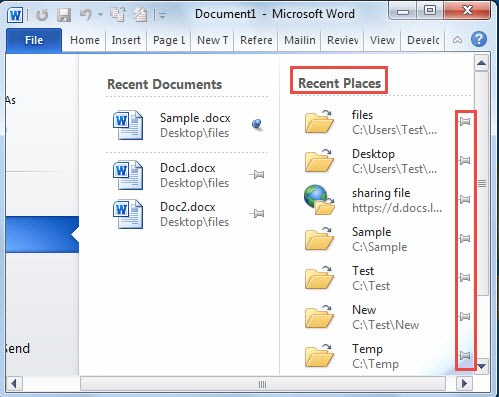This screenshot has width=499, height=397.
Task: Open the Customize Quick Access Toolbar dropdown
Action: (x=162, y=15)
